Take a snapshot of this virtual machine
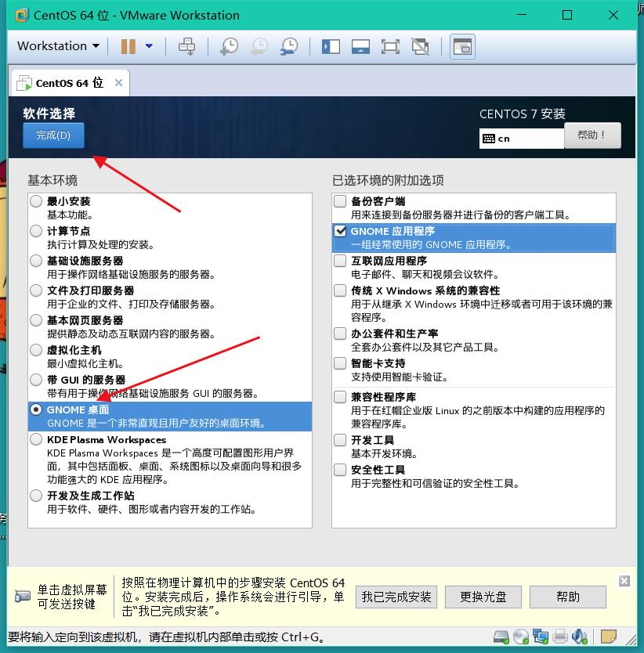This screenshot has width=644, height=653. 229,46
